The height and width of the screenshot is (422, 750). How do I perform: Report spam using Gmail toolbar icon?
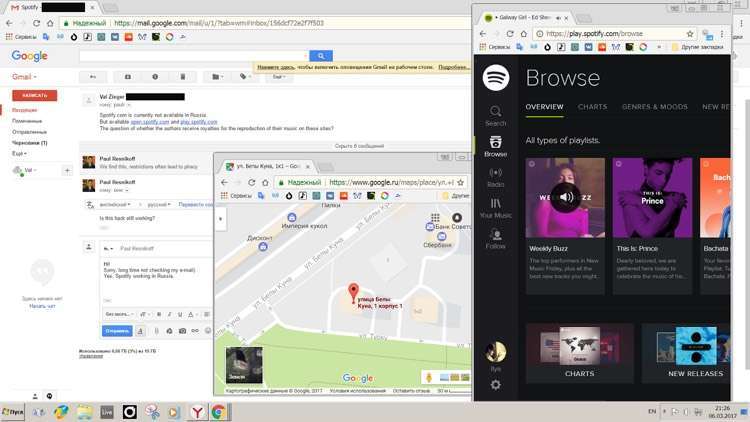[x=155, y=77]
